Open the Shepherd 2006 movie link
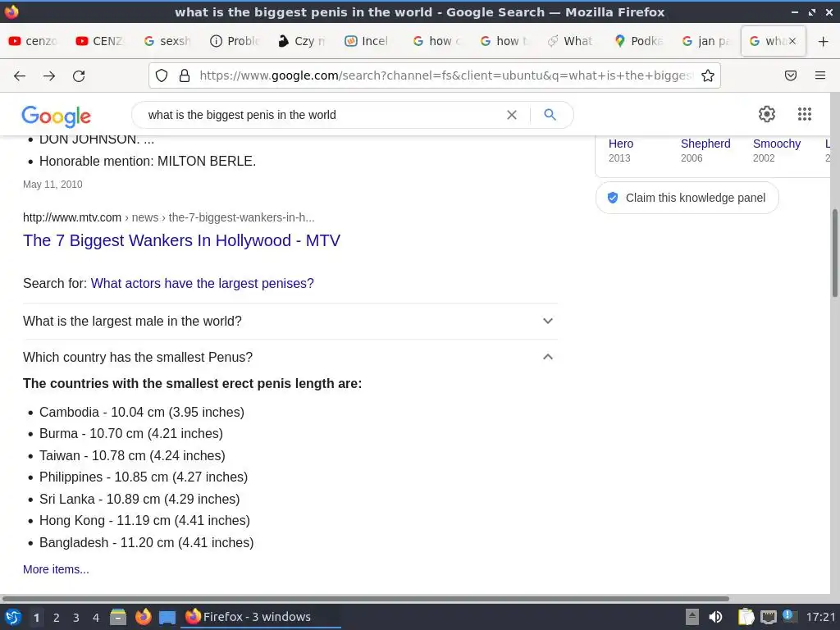The height and width of the screenshot is (630, 840). click(705, 144)
